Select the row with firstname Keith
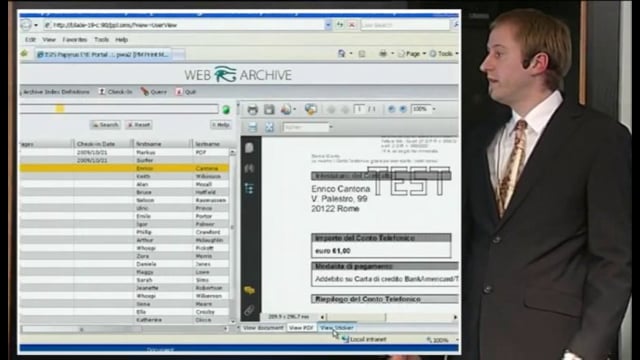 pyautogui.click(x=124, y=176)
